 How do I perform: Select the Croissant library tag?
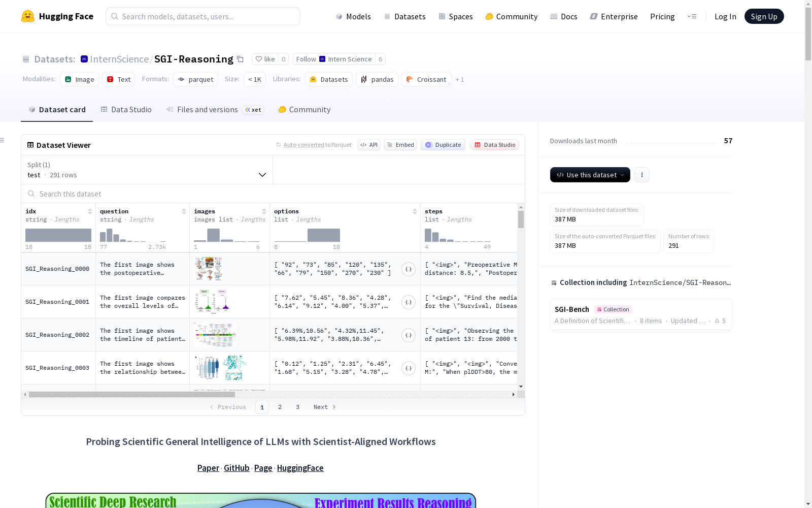click(426, 79)
